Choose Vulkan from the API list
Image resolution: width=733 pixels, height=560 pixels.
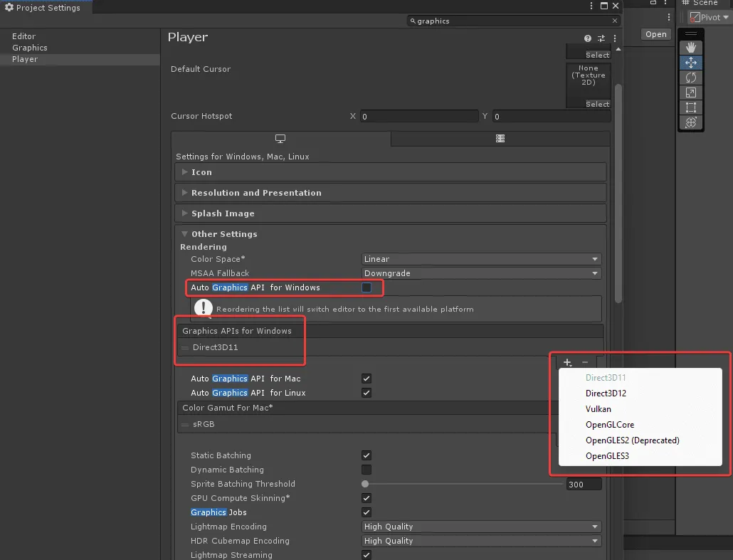click(598, 409)
